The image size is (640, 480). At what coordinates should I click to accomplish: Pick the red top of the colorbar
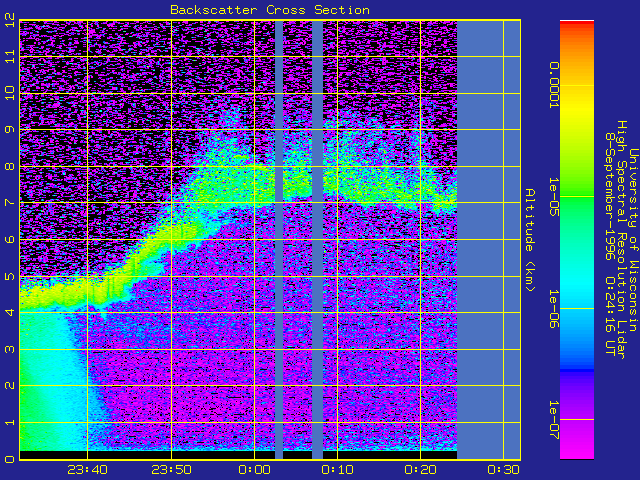577,24
